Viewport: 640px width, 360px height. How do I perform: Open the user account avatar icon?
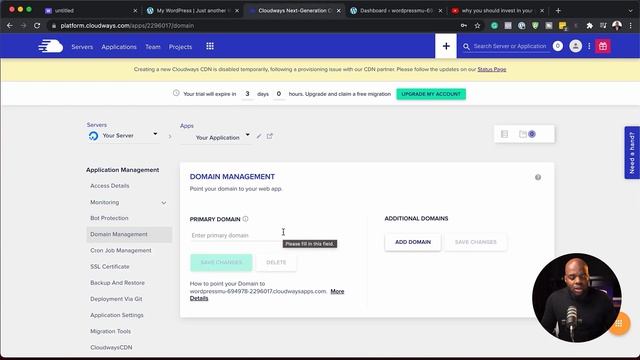pos(576,46)
